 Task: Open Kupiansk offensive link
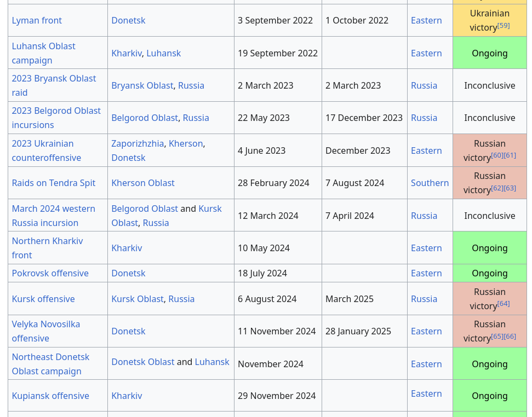point(50,396)
